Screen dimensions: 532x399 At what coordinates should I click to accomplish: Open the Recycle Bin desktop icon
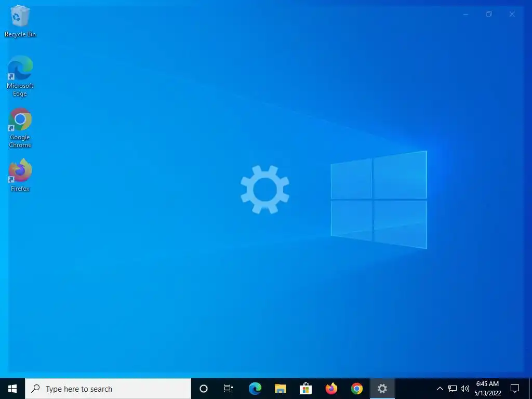(20, 21)
